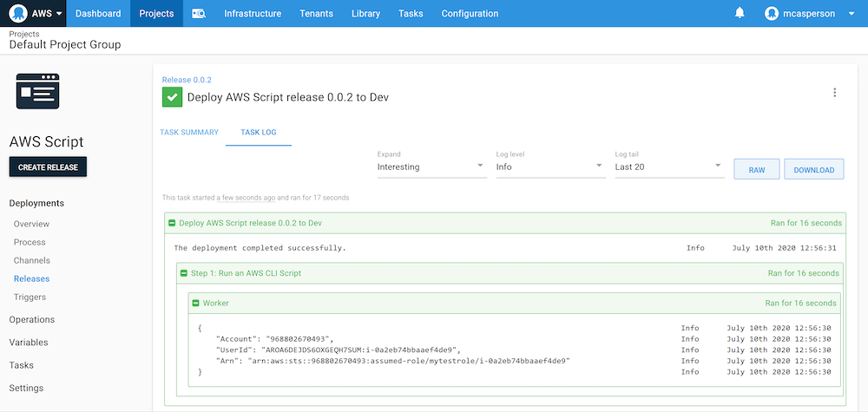This screenshot has height=412, width=868.
Task: Open the Log level dropdown
Action: [549, 167]
